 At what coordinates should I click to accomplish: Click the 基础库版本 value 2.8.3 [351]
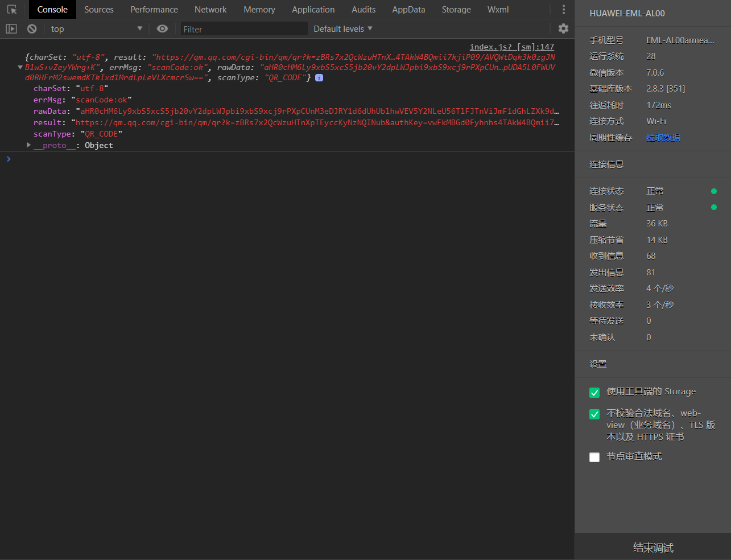point(666,88)
